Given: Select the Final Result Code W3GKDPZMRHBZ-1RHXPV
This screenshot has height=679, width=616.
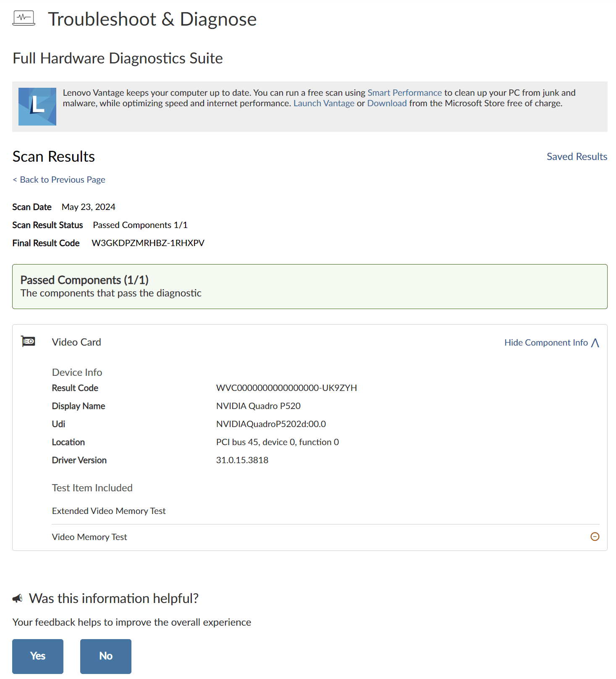Looking at the screenshot, I should point(148,243).
